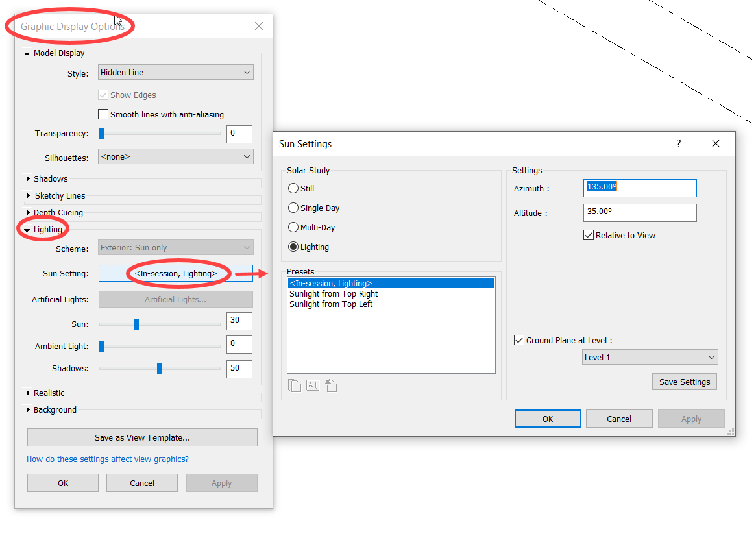Click the delete preset icon in Sun Settings
Viewport: 756px width, 549px height.
click(331, 385)
